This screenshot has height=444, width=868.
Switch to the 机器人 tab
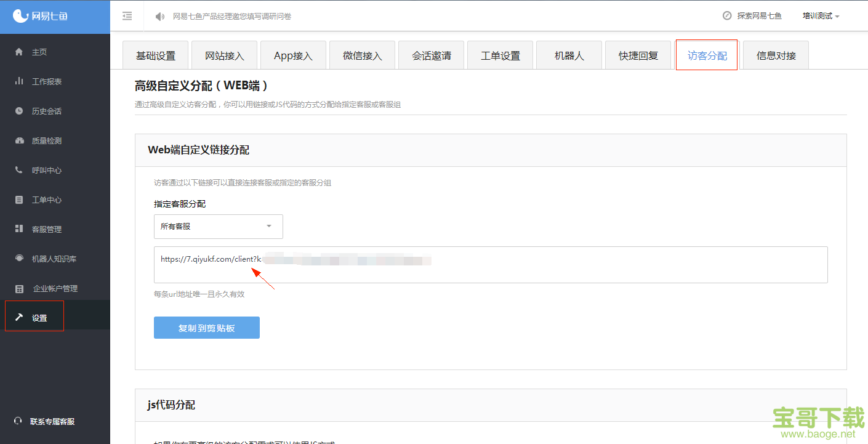(569, 55)
